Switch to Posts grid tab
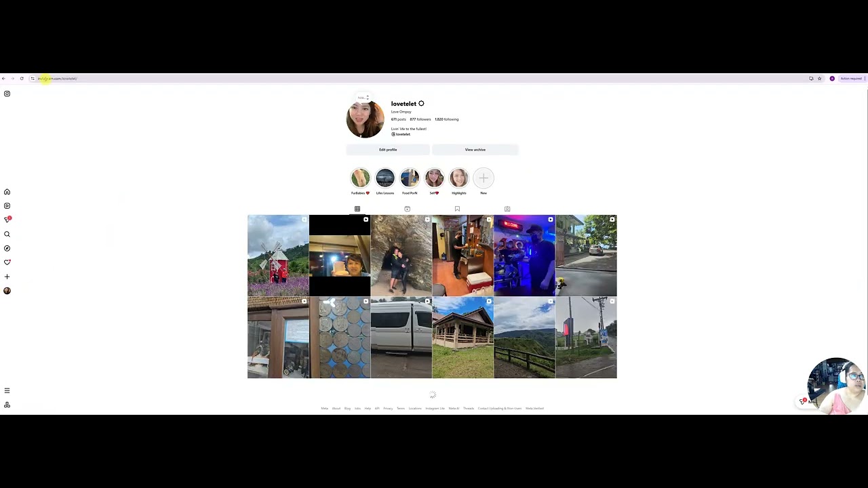Screen dimensions: 868x488 [357, 209]
